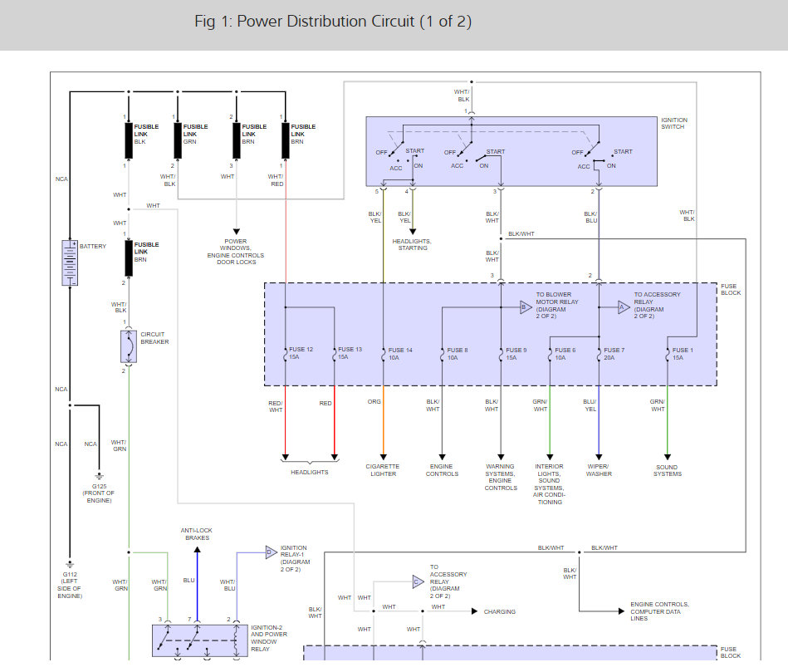The image size is (788, 672).
Task: Click the 'Fig 1: Power Distribution Circuit' title
Action: [333, 22]
